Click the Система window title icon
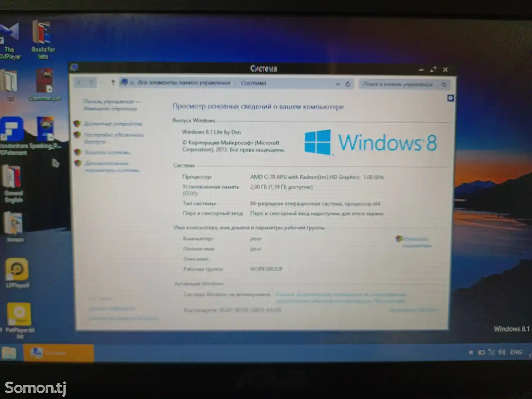This screenshot has width=532, height=399. (x=74, y=68)
